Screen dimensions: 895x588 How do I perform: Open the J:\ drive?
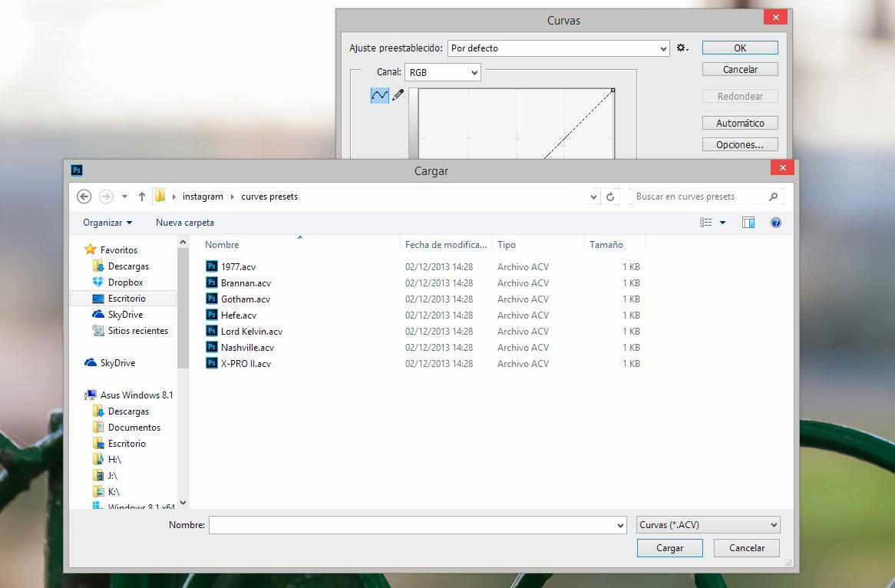click(x=105, y=475)
